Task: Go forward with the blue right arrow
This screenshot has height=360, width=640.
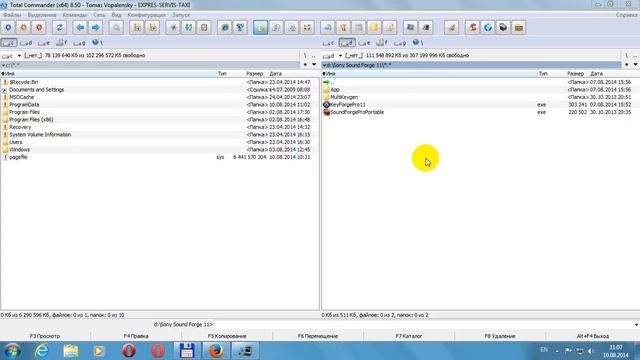Action: click(x=96, y=27)
